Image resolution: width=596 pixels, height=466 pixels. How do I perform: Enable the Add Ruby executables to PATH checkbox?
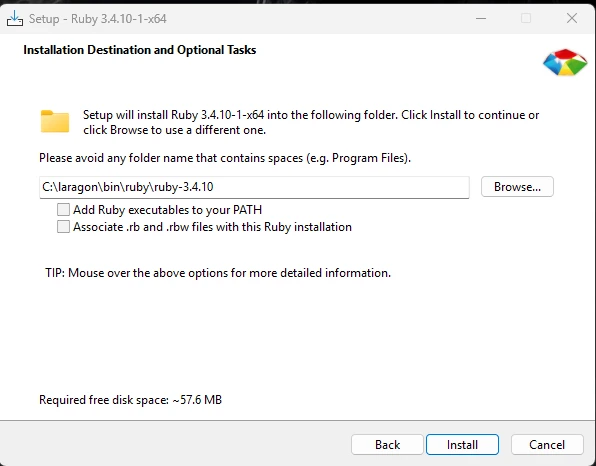click(x=63, y=209)
